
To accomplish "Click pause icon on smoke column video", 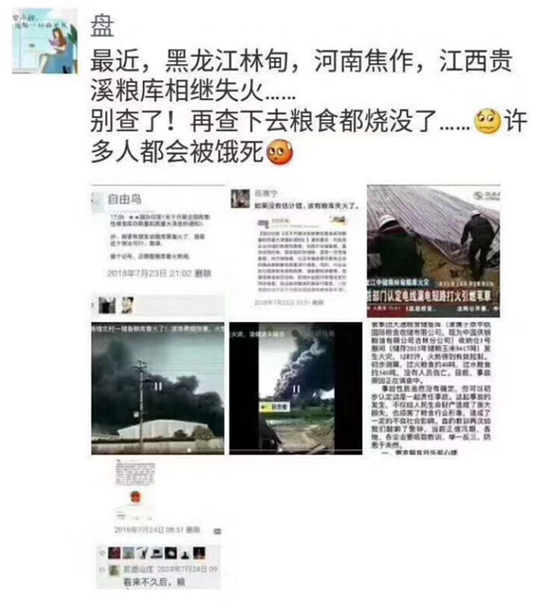I will coord(296,388).
